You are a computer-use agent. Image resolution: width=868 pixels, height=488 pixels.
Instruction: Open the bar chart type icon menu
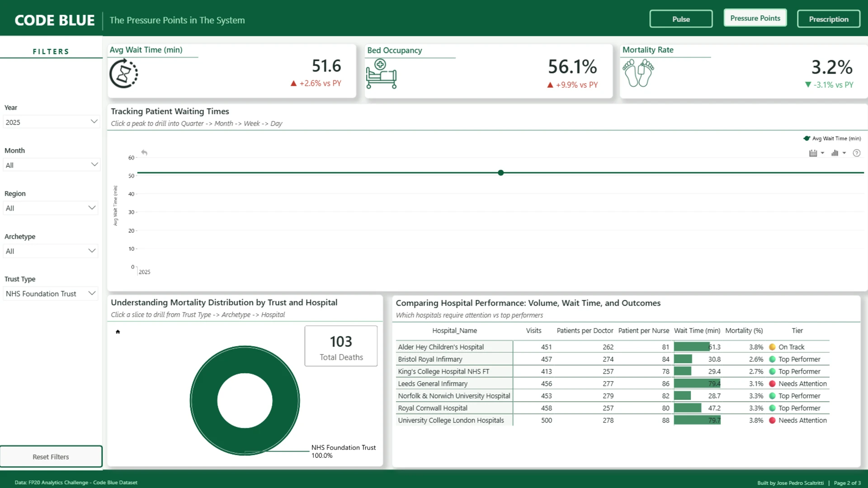click(838, 153)
